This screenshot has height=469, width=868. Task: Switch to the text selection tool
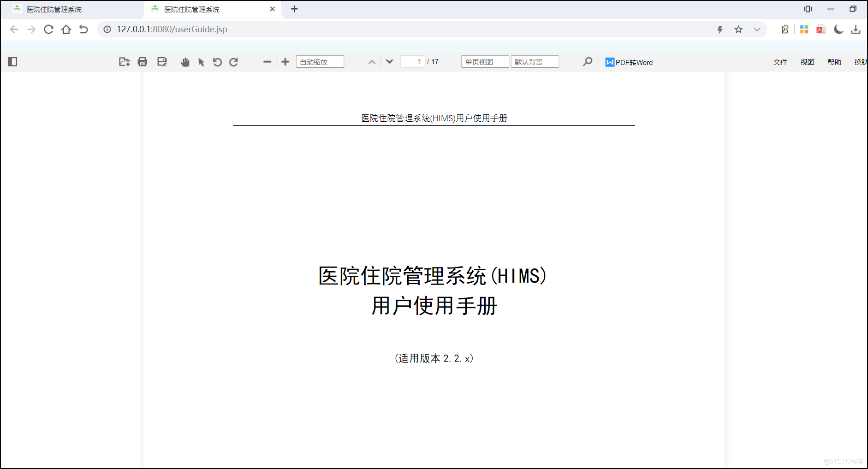click(201, 61)
